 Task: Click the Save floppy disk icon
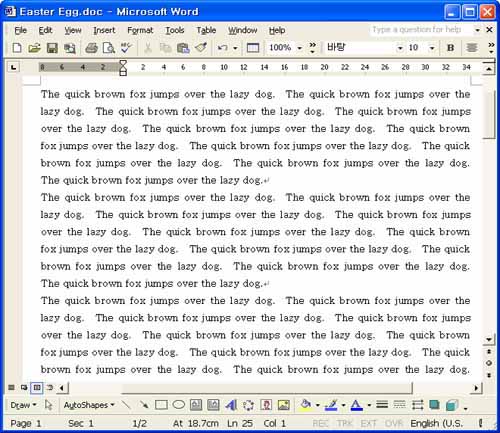pyautogui.click(x=52, y=48)
